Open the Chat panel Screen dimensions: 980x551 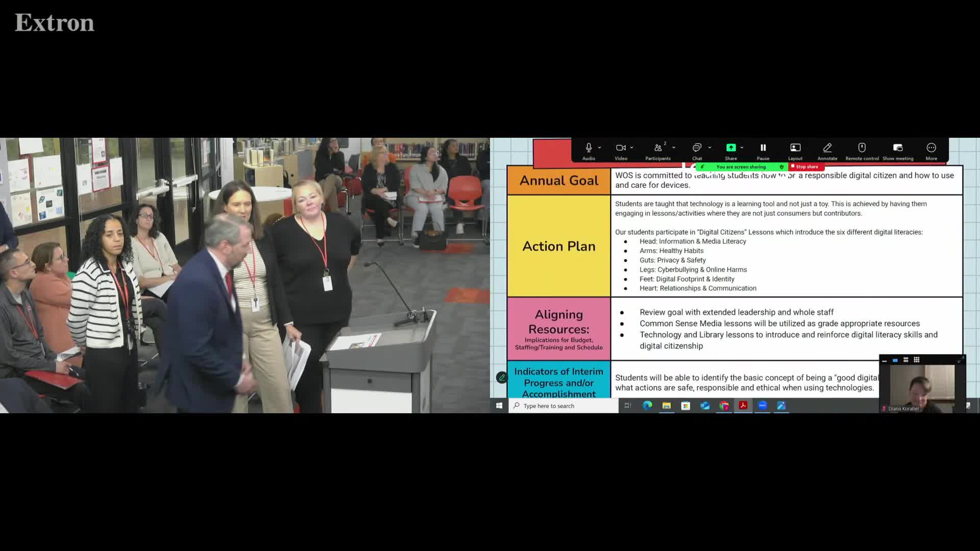(697, 148)
